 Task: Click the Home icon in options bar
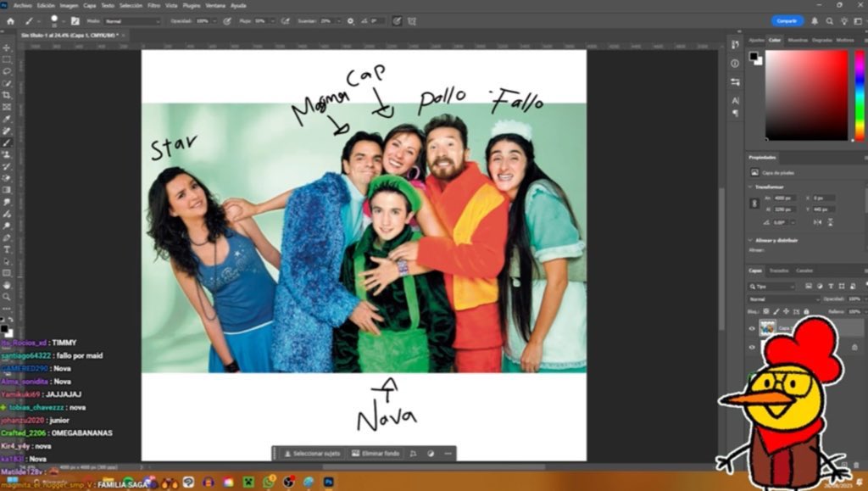10,21
